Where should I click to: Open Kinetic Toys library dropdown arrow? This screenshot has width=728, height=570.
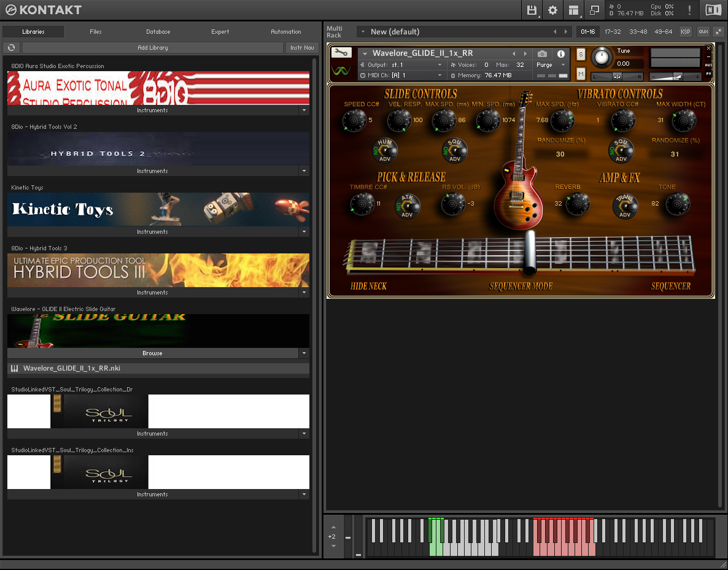point(304,232)
